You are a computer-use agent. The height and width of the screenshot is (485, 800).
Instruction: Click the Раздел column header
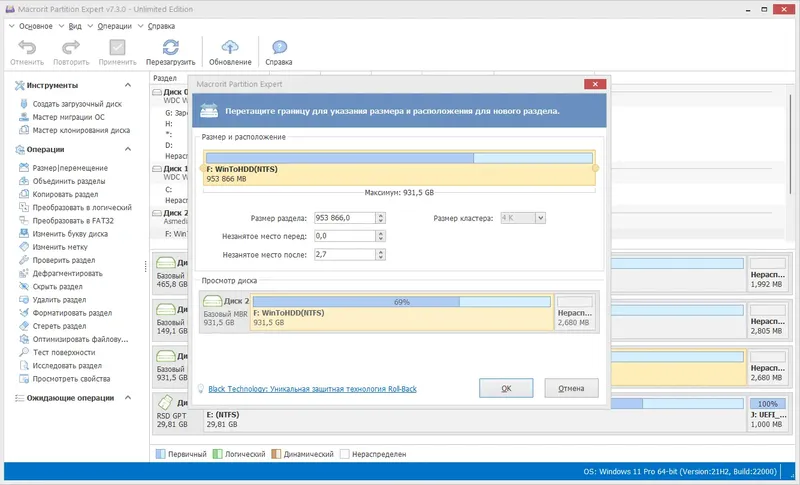(x=165, y=78)
